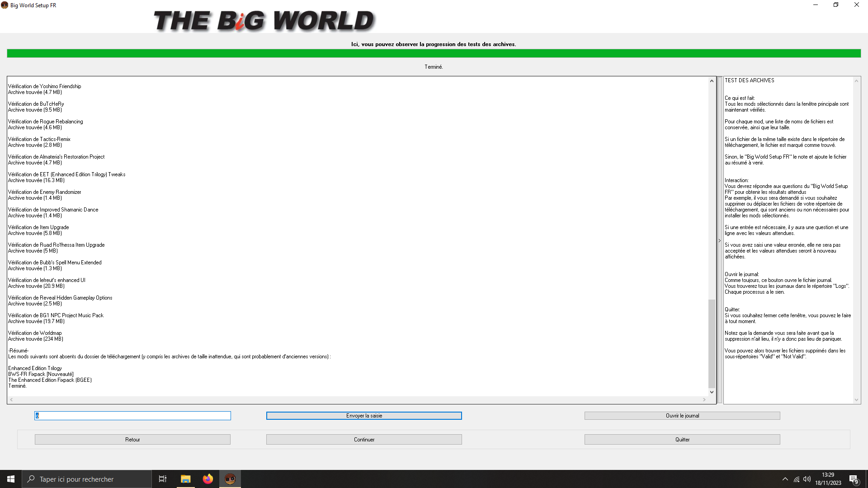Click the log horizontal scroll right arrow

pos(704,400)
